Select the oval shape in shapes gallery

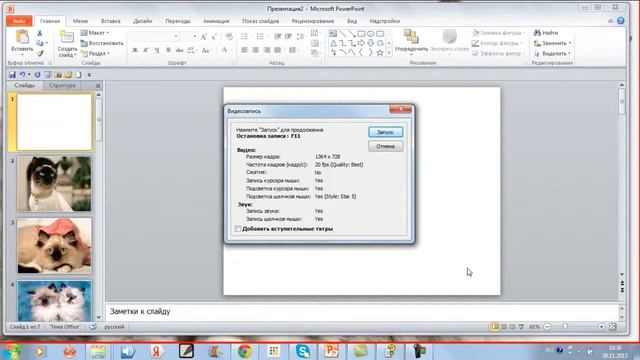(x=371, y=33)
